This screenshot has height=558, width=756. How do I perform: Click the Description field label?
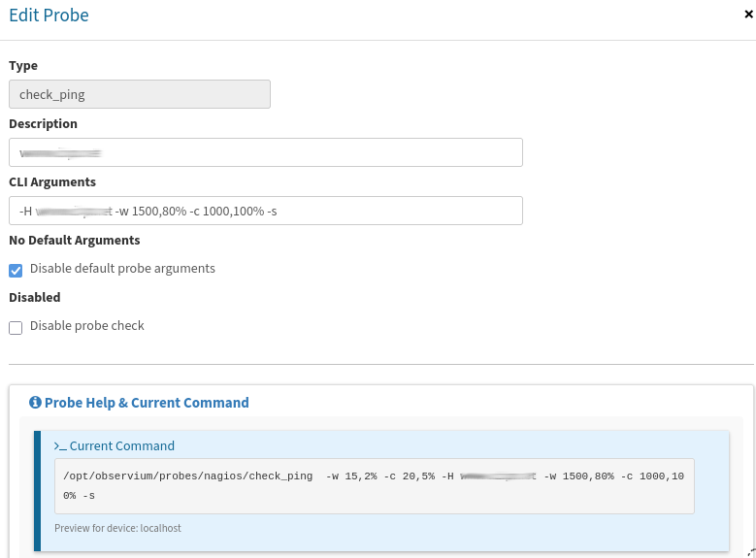[x=43, y=123]
